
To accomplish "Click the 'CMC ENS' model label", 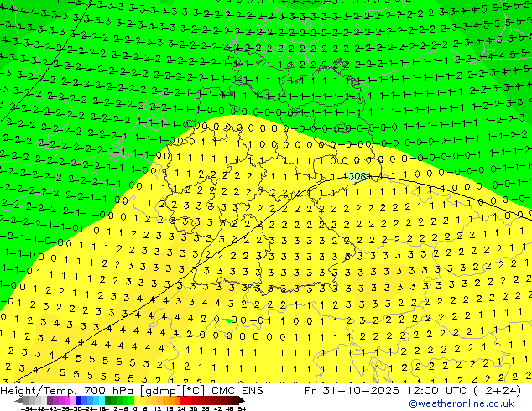I will click(x=237, y=391).
